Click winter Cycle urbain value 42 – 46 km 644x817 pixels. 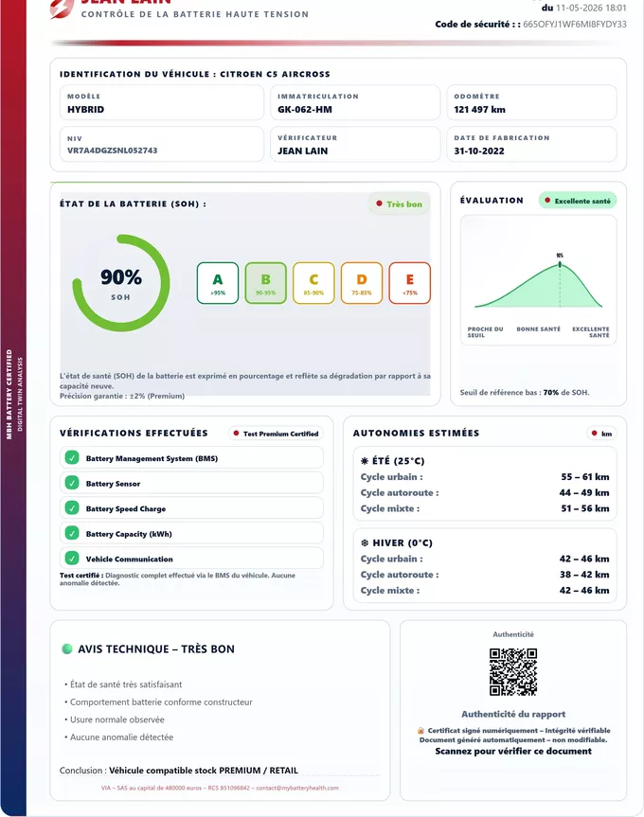click(584, 559)
